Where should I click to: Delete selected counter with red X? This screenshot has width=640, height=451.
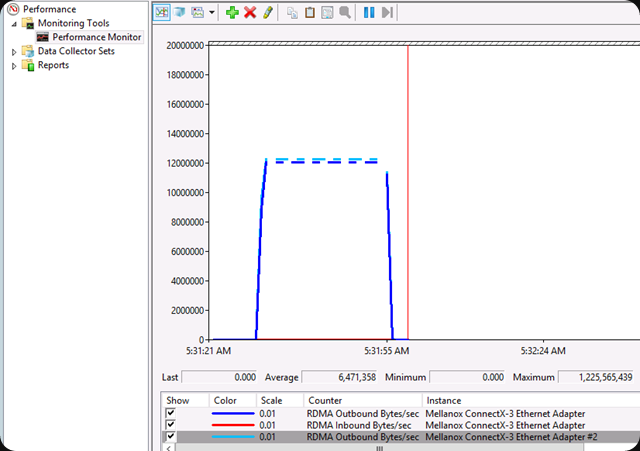250,12
